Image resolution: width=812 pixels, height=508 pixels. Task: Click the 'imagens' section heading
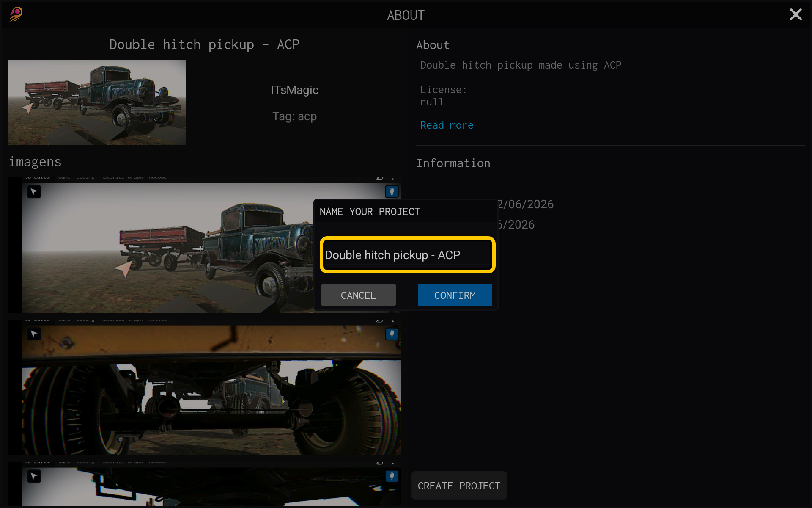(35, 162)
